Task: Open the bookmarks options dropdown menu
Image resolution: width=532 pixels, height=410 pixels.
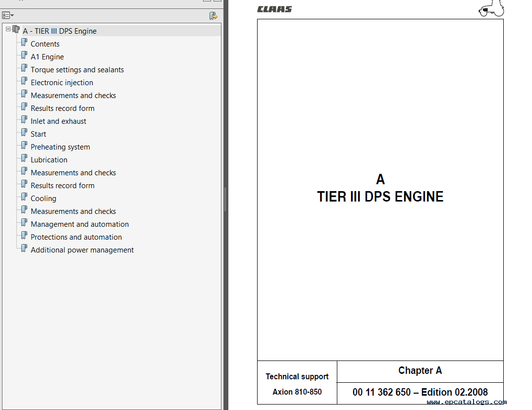Action: [x=8, y=16]
